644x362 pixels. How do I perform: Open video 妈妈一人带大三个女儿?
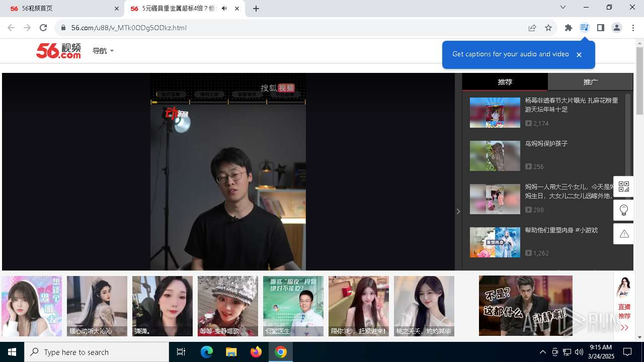(570, 191)
